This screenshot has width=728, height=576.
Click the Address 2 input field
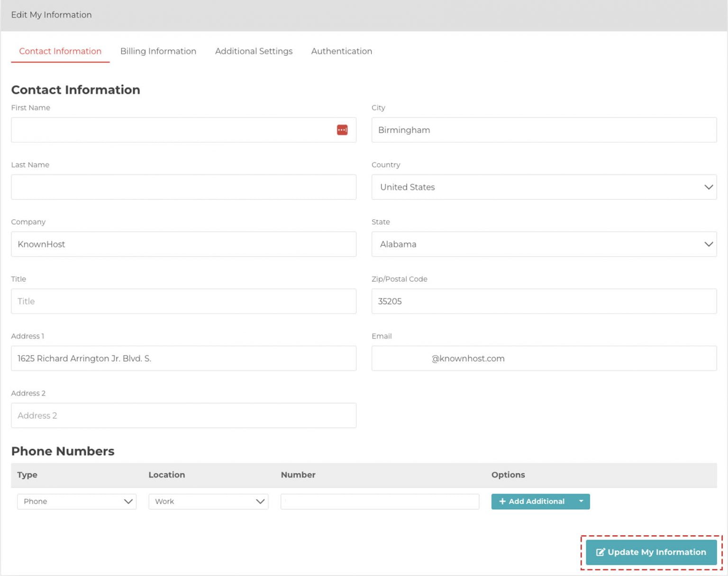(x=184, y=415)
